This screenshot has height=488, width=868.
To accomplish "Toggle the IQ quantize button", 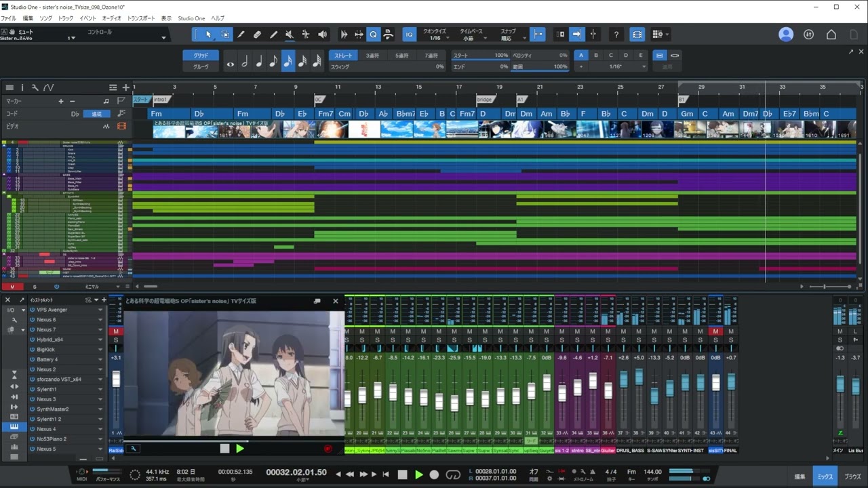I will (409, 35).
